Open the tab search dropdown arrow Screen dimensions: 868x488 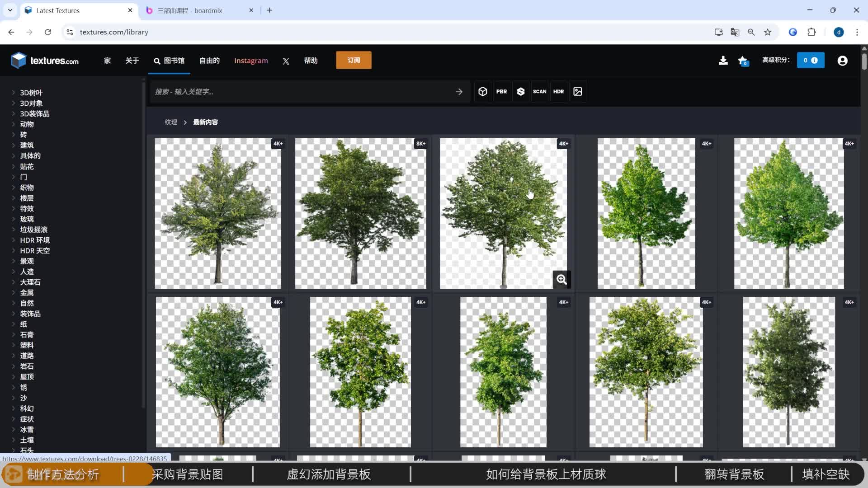10,10
